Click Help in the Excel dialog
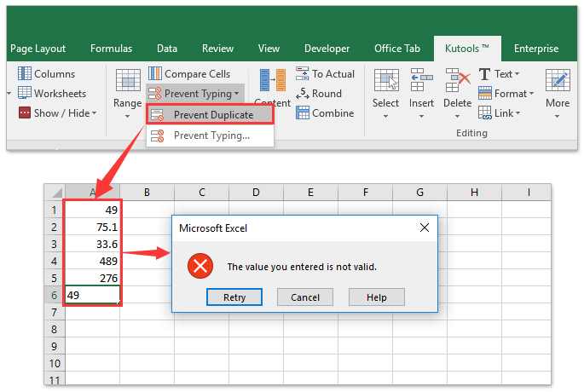The height and width of the screenshot is (392, 584). pos(377,297)
